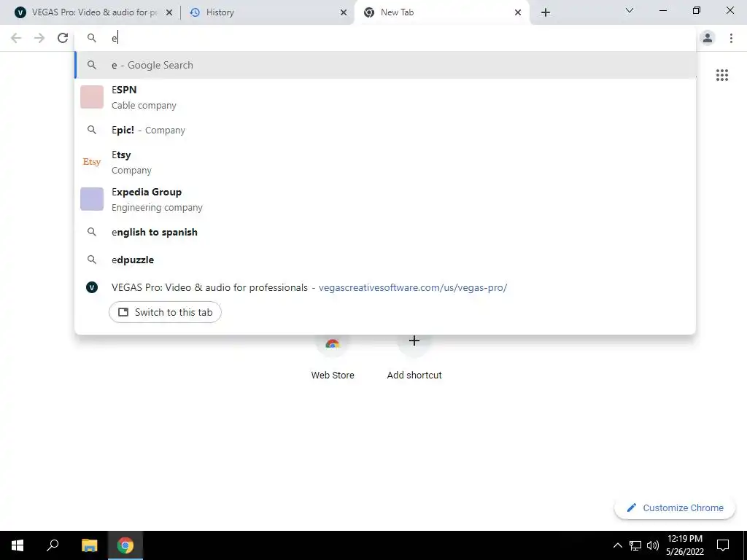This screenshot has height=560, width=747.
Task: Click Switch to this tab button
Action: [x=166, y=312]
